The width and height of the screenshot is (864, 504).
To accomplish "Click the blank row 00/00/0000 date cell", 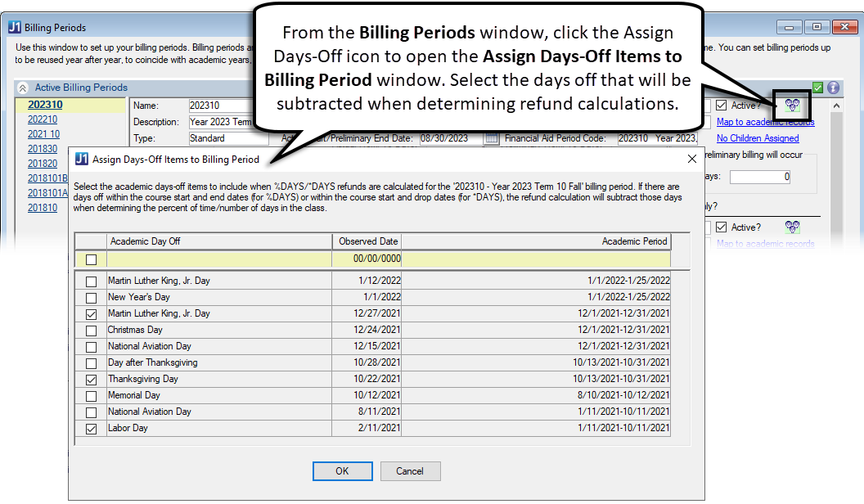I will click(367, 259).
